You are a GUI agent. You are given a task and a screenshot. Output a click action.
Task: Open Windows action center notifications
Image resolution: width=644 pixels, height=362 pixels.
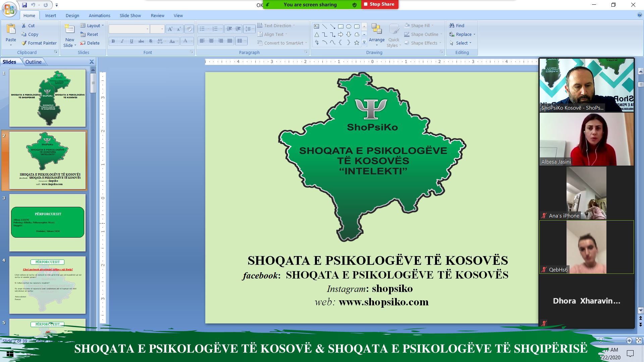630,353
